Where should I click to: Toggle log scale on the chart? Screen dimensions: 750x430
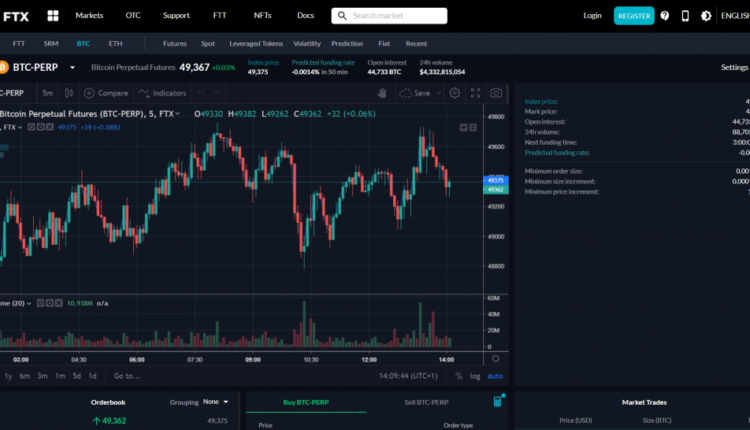(x=475, y=376)
